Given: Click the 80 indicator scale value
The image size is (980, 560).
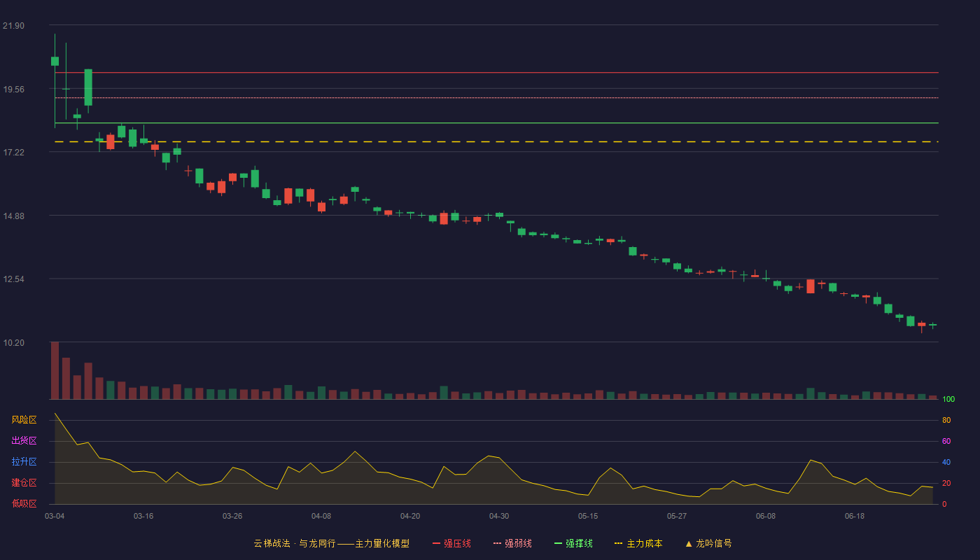Looking at the screenshot, I should click(946, 420).
